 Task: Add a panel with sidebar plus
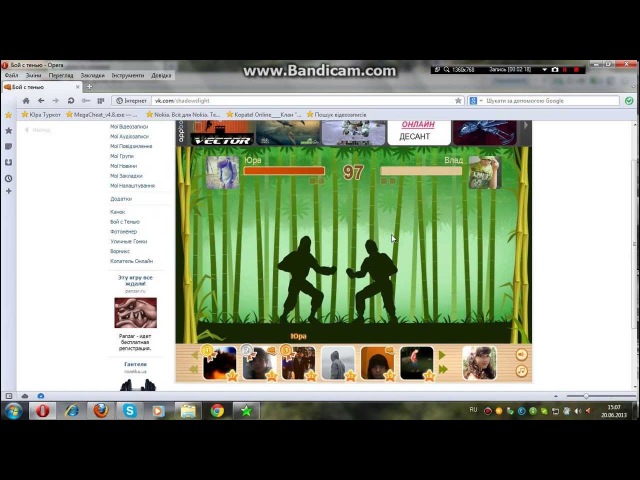[x=9, y=191]
